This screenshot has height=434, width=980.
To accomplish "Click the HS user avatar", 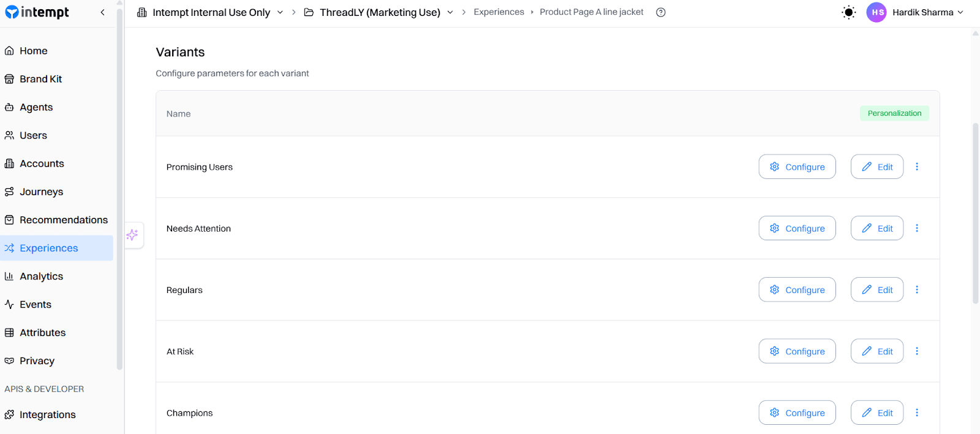I will (x=876, y=12).
